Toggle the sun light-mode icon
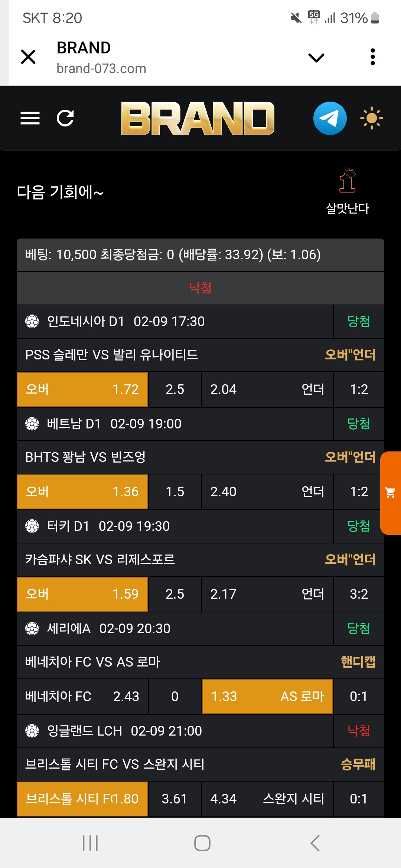Screen dimensions: 401x868 (371, 118)
